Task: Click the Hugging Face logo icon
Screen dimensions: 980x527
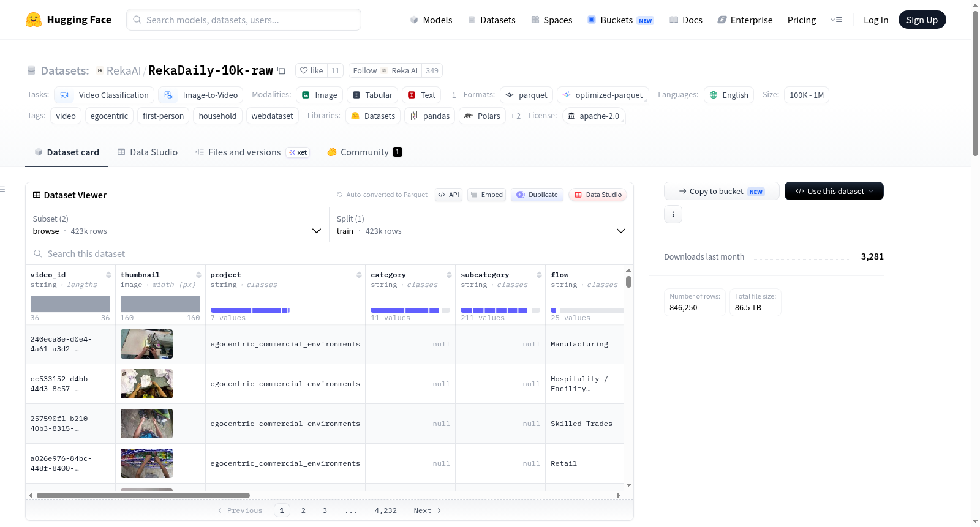Action: click(34, 20)
